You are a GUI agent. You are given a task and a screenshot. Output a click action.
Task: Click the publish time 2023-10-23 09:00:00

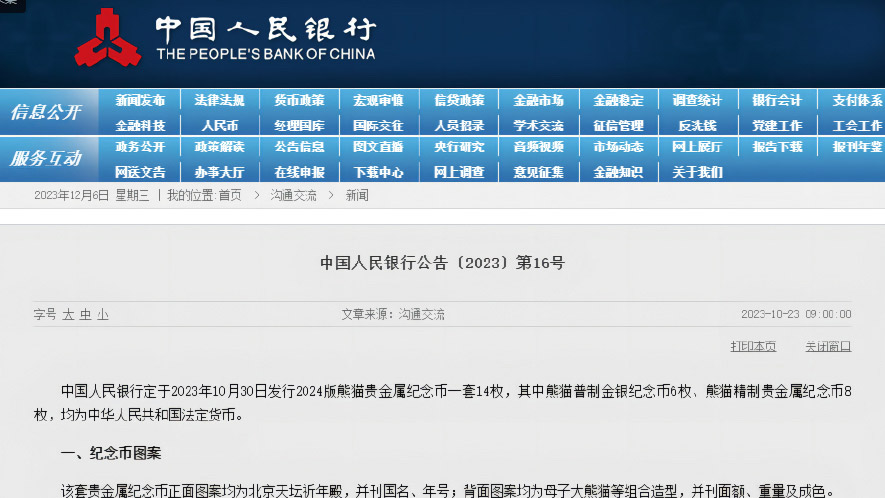[x=796, y=314]
